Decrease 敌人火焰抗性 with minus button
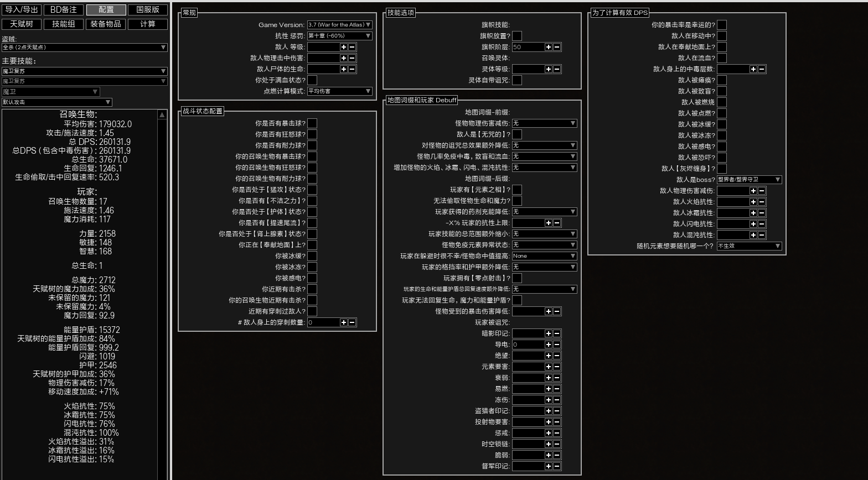This screenshot has width=868, height=480. pyautogui.click(x=762, y=202)
